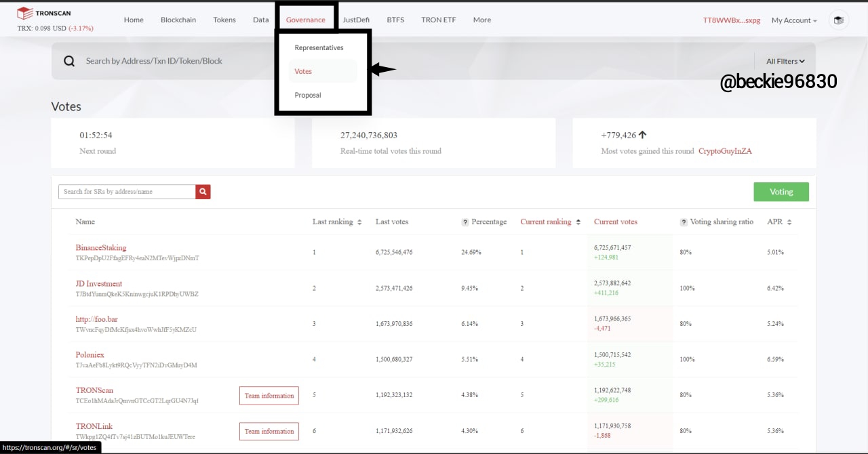
Task: Open the Data menu
Action: pos(261,20)
